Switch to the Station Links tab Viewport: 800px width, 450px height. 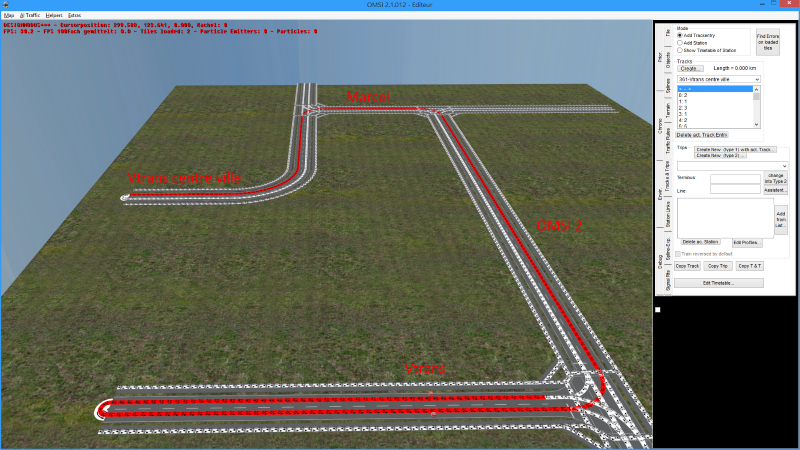(668, 214)
